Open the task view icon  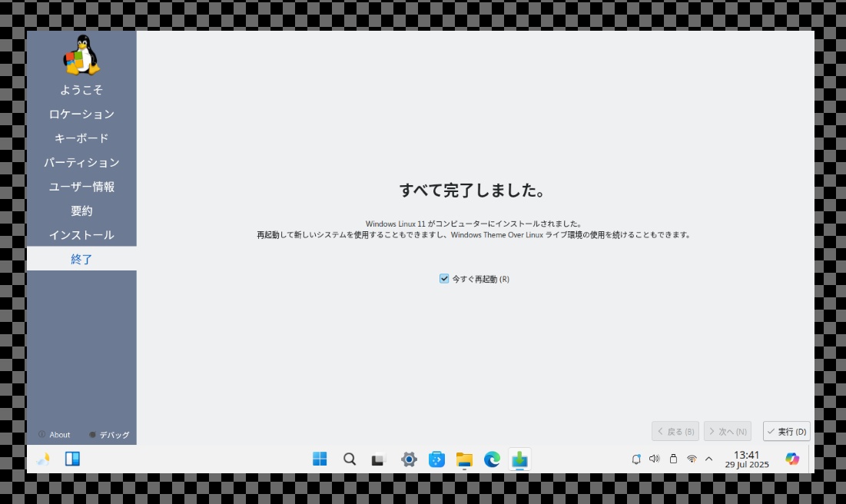[378, 459]
